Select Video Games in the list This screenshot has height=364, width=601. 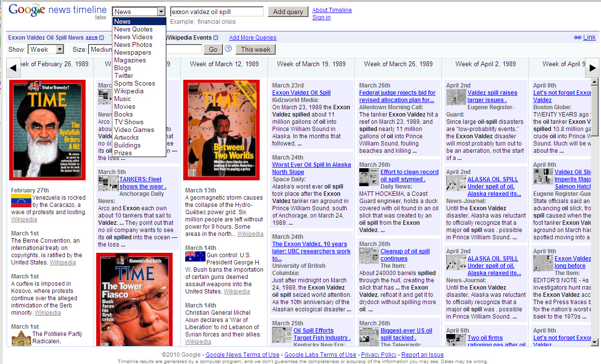pos(139,130)
